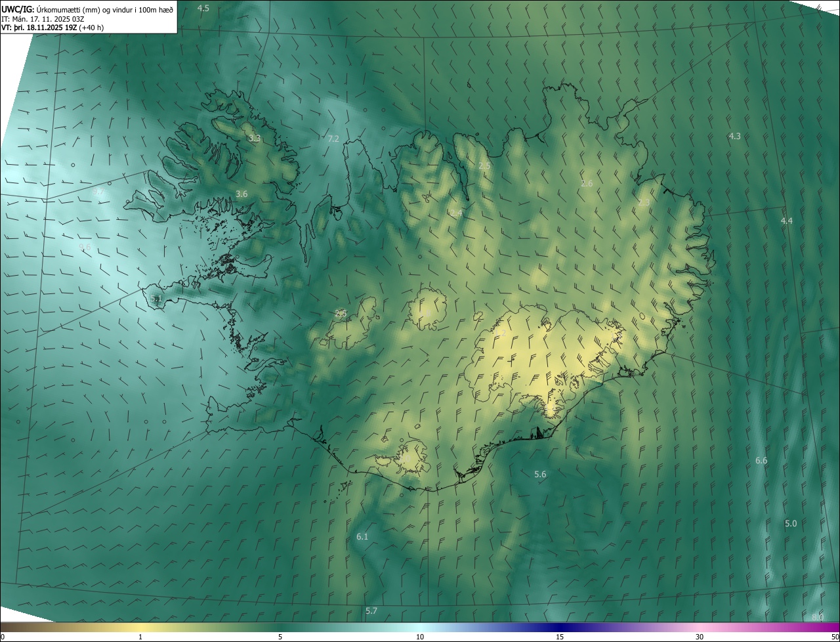The image size is (840, 642).
Task: Click the dark navy band of the color scale
Action: 560,627
